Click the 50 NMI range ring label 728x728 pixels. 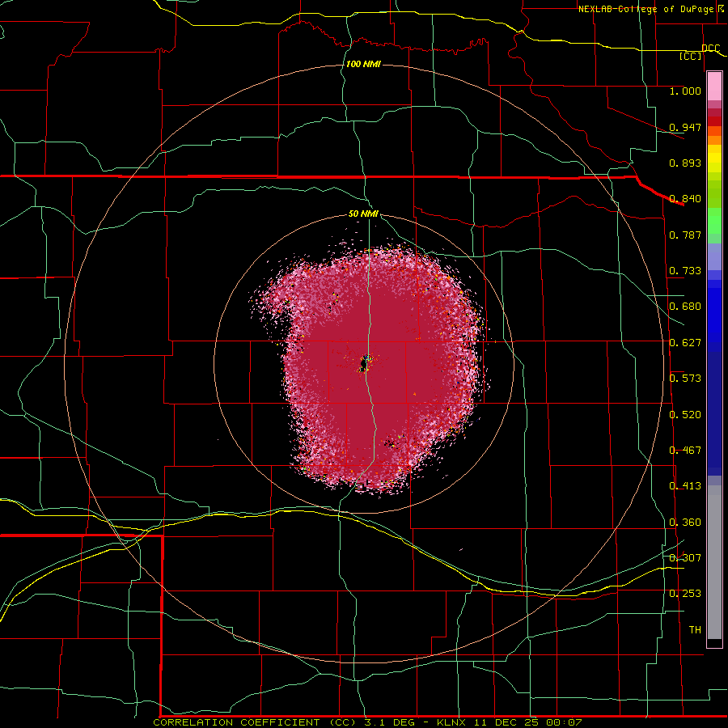(363, 214)
